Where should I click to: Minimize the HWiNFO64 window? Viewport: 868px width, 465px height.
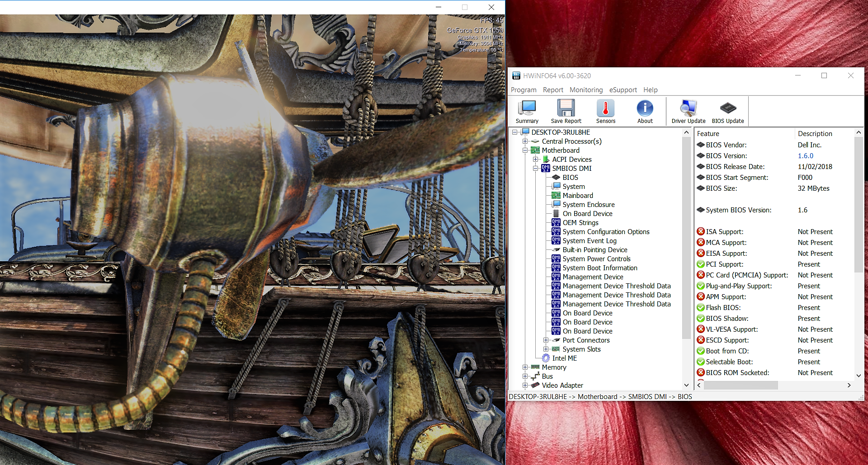click(798, 75)
